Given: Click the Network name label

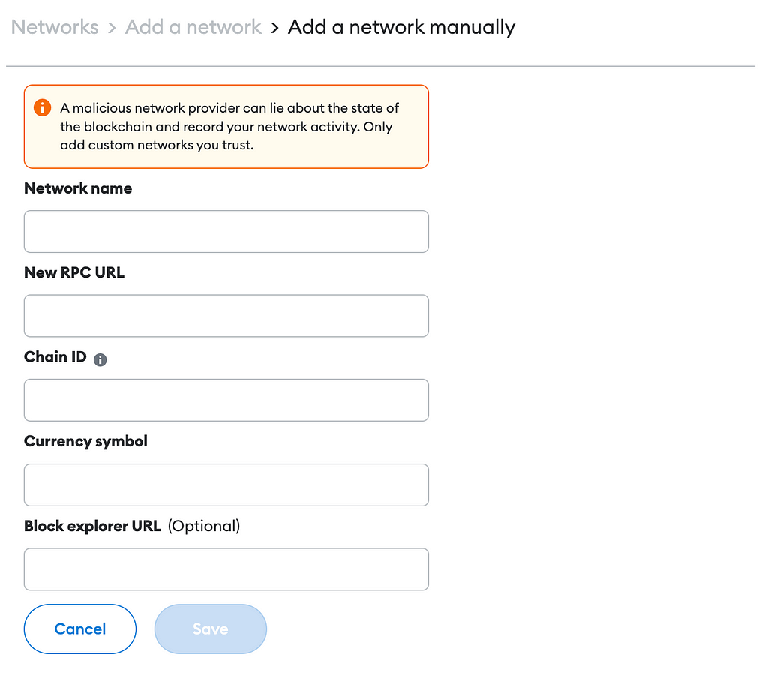Looking at the screenshot, I should (x=78, y=188).
